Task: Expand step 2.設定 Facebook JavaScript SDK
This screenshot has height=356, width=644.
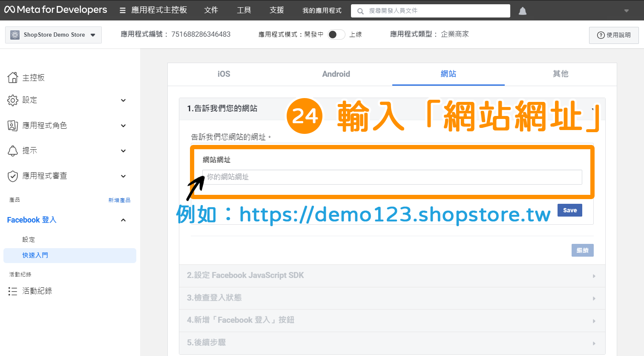Action: 392,276
